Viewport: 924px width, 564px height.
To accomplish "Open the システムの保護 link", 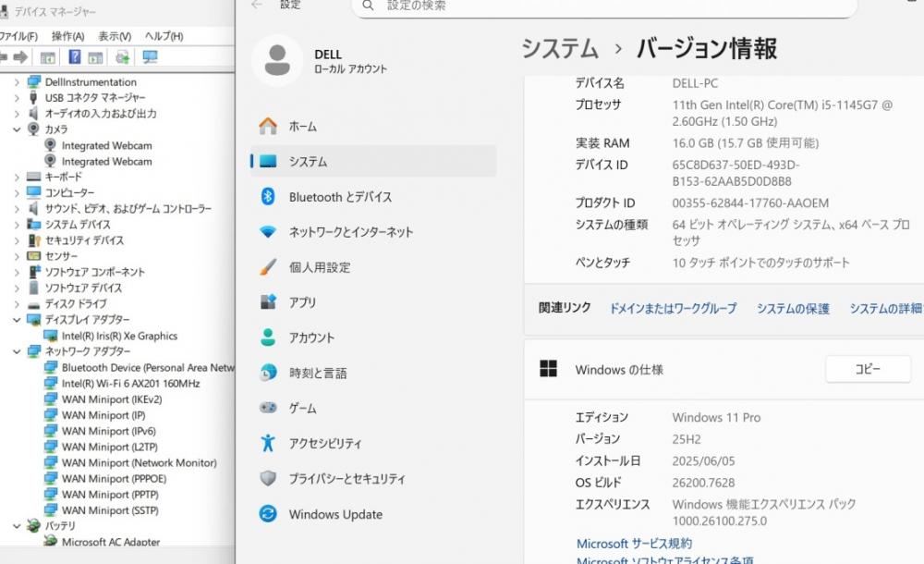I will (x=793, y=309).
